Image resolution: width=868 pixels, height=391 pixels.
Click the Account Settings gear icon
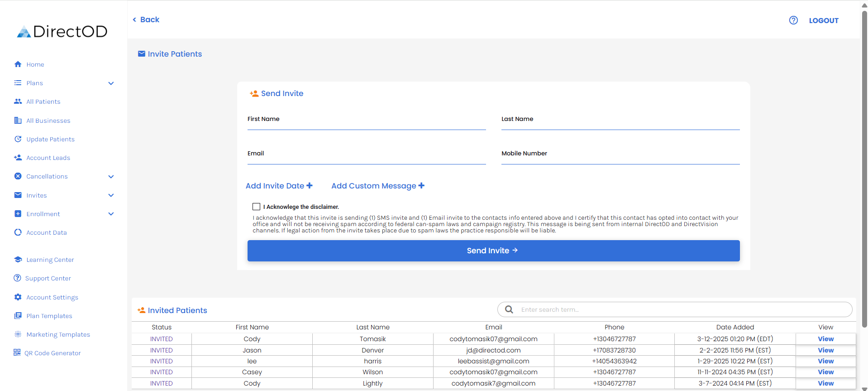(x=18, y=297)
